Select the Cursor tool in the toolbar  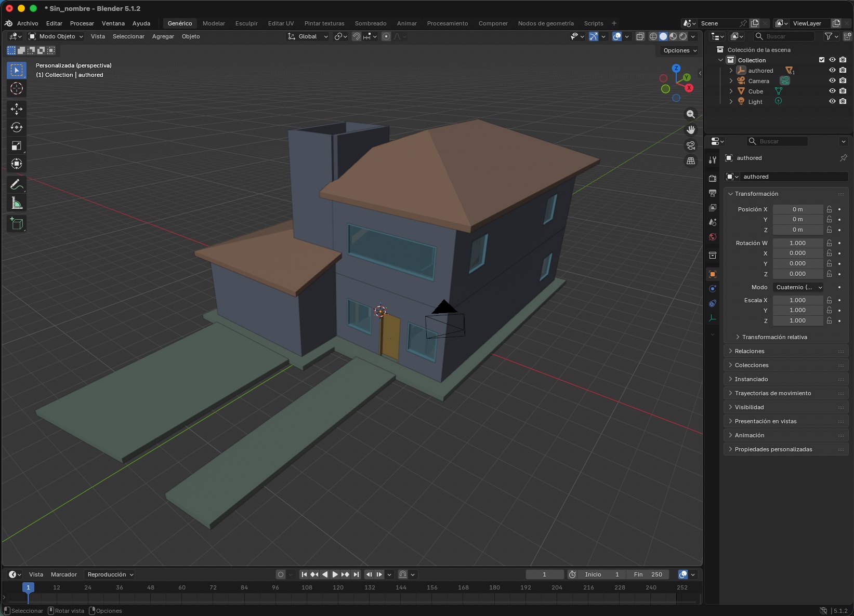[17, 88]
